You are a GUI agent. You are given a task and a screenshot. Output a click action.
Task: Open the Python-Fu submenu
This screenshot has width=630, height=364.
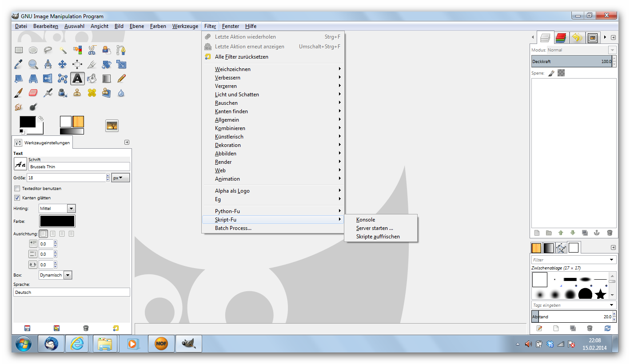(x=273, y=211)
